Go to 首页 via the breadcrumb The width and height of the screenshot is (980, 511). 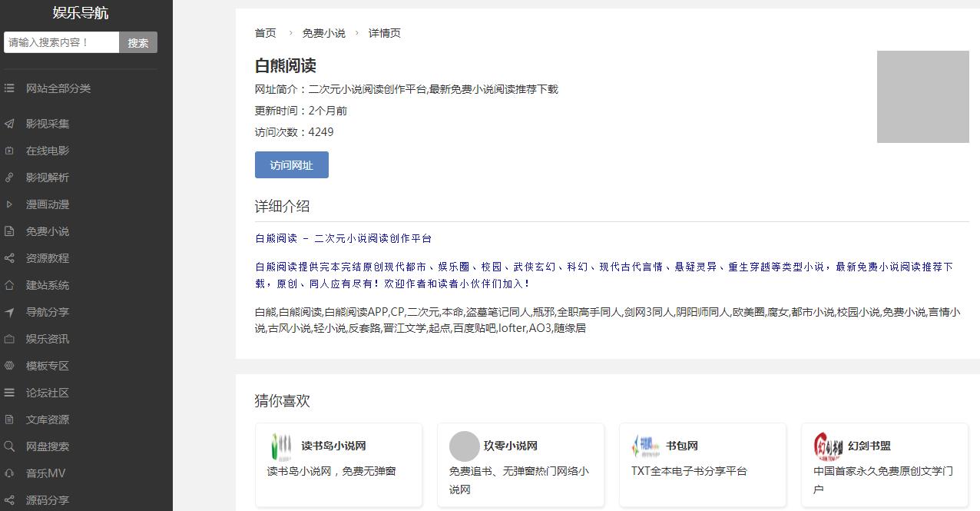(265, 33)
